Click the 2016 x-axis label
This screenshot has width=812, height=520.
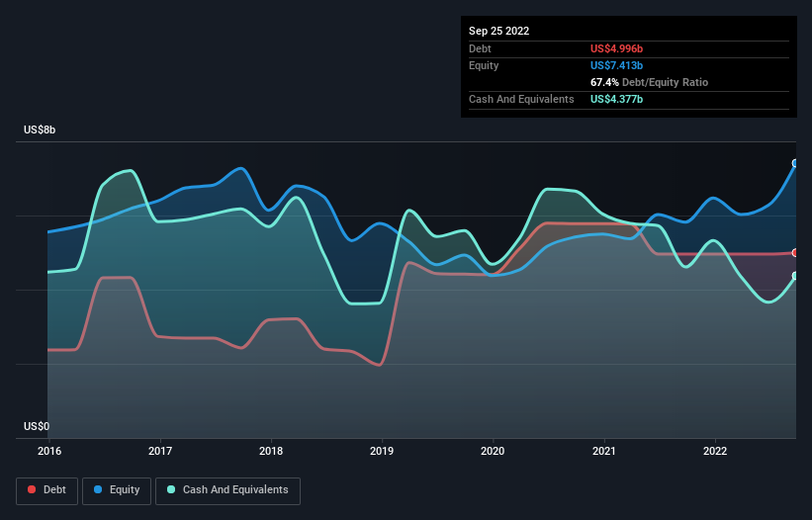(49, 451)
